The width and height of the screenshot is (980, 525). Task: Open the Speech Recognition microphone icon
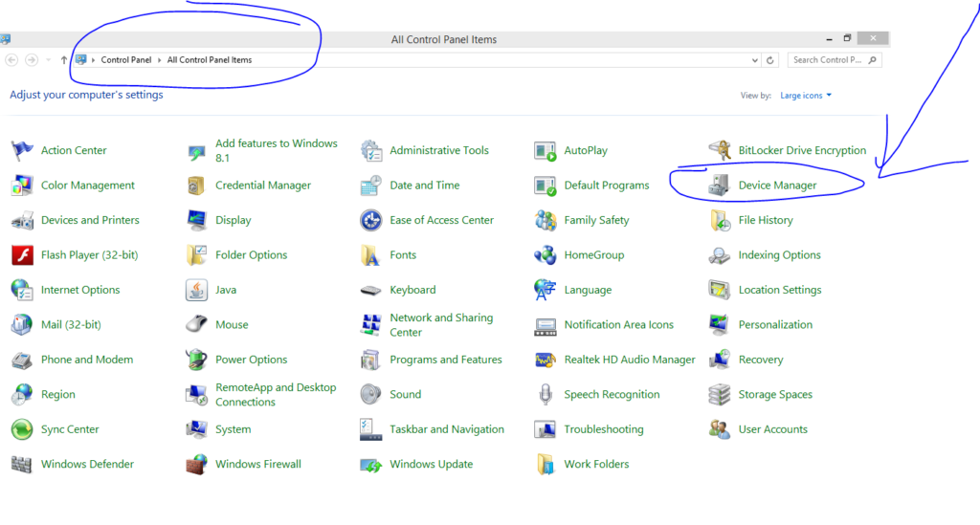pos(545,395)
